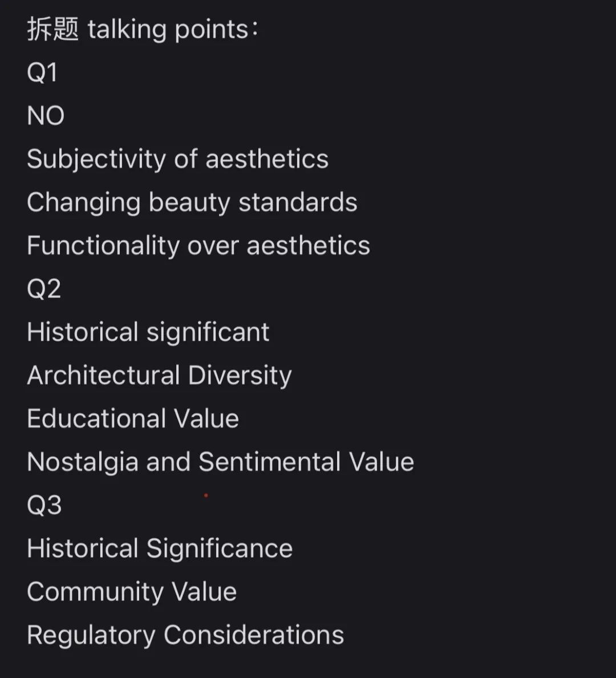Click the Q2 line
The width and height of the screenshot is (616, 678).
[44, 288]
